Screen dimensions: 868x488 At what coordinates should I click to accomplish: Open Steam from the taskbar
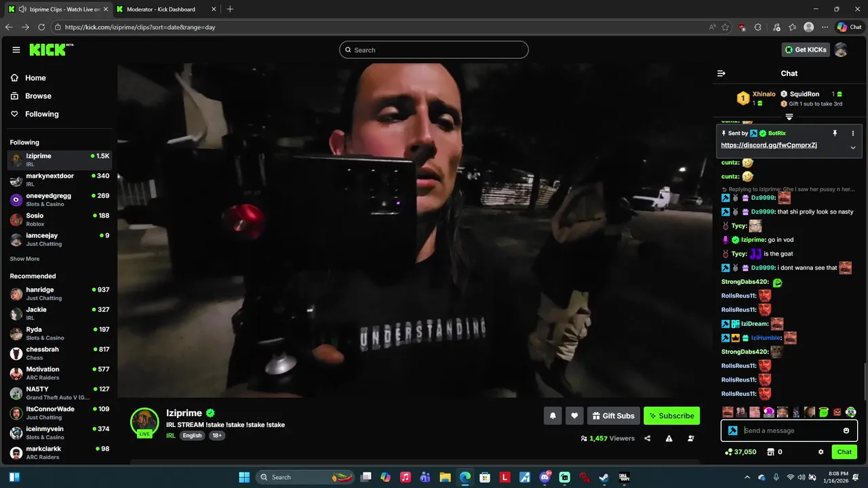pos(604,477)
